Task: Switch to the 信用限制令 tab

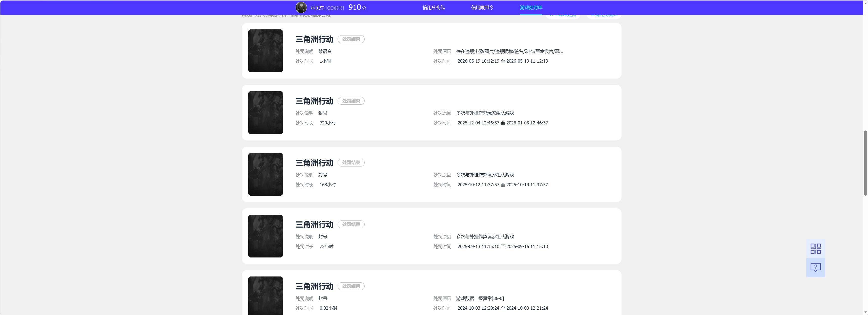Action: (482, 7)
